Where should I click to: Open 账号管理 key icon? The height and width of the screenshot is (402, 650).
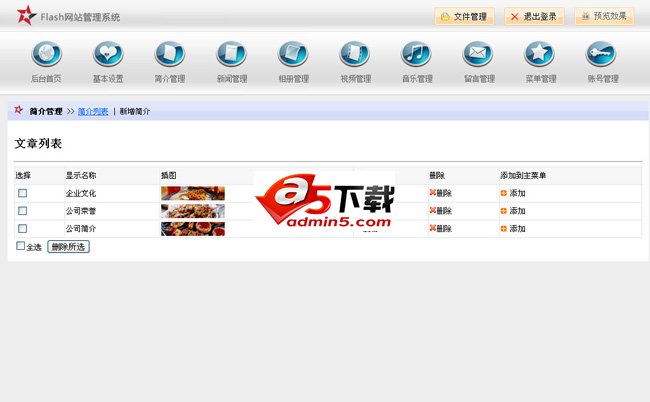coord(601,54)
